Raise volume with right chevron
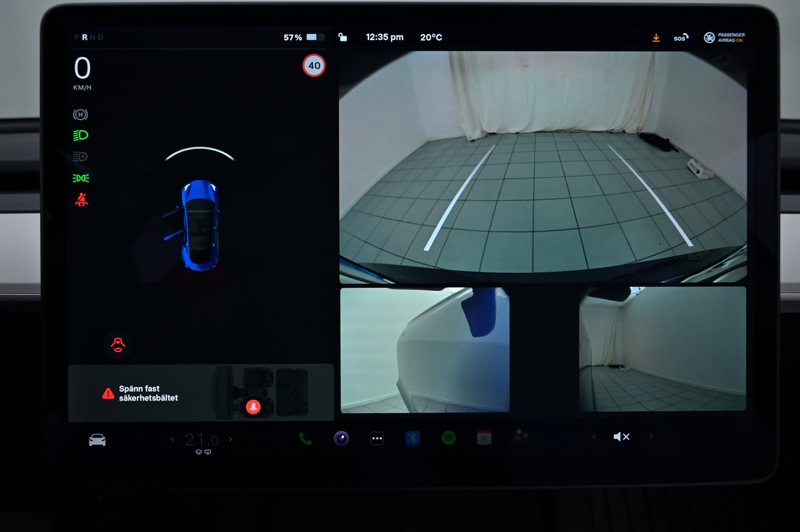800x532 pixels. (651, 437)
